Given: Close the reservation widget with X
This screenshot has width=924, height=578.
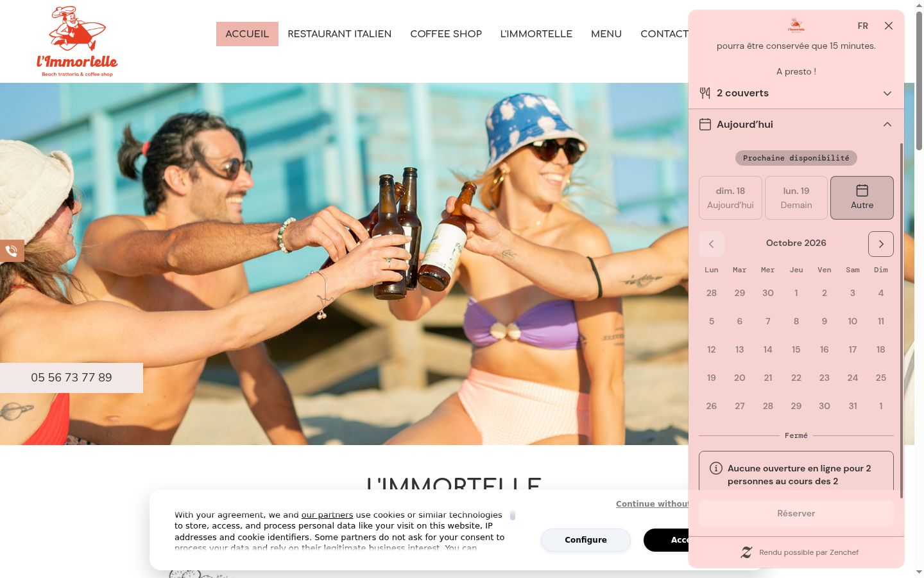Looking at the screenshot, I should tap(889, 26).
